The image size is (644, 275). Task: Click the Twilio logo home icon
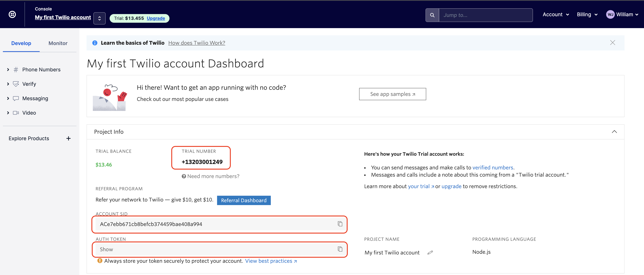[12, 14]
